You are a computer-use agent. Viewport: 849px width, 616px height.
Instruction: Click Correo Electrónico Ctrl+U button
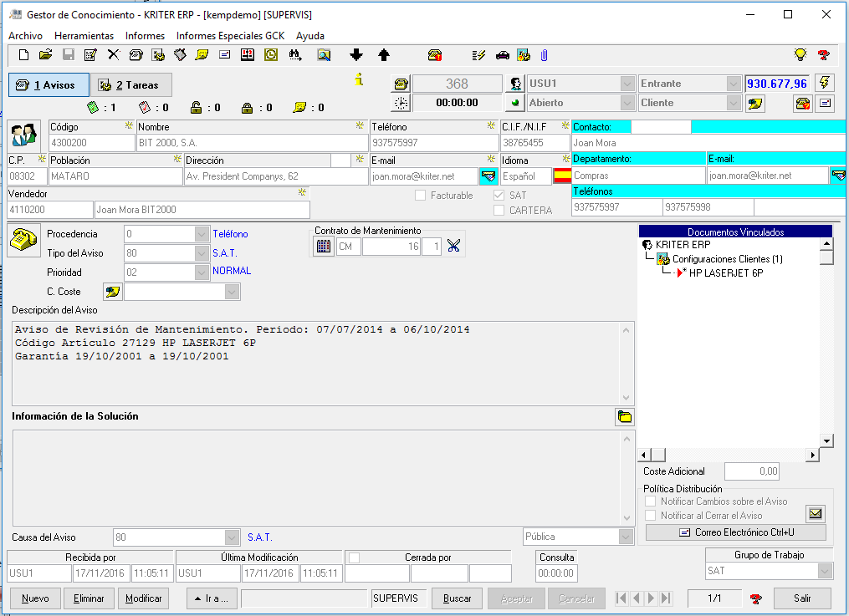(x=736, y=532)
